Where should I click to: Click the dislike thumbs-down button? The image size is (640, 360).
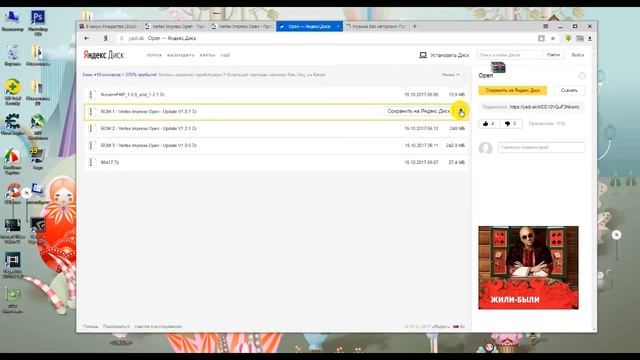point(511,123)
